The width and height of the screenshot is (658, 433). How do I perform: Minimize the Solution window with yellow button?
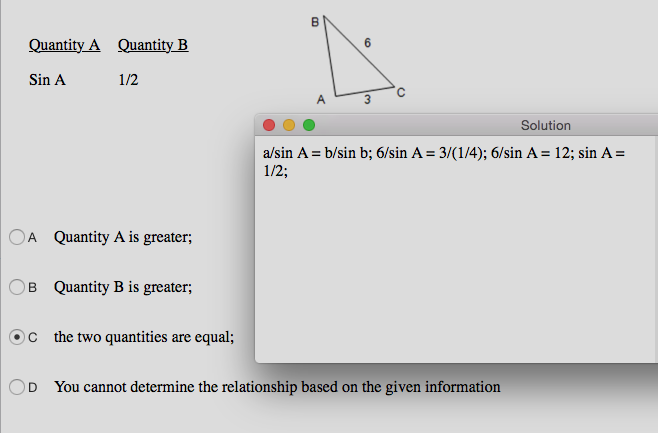click(x=288, y=125)
